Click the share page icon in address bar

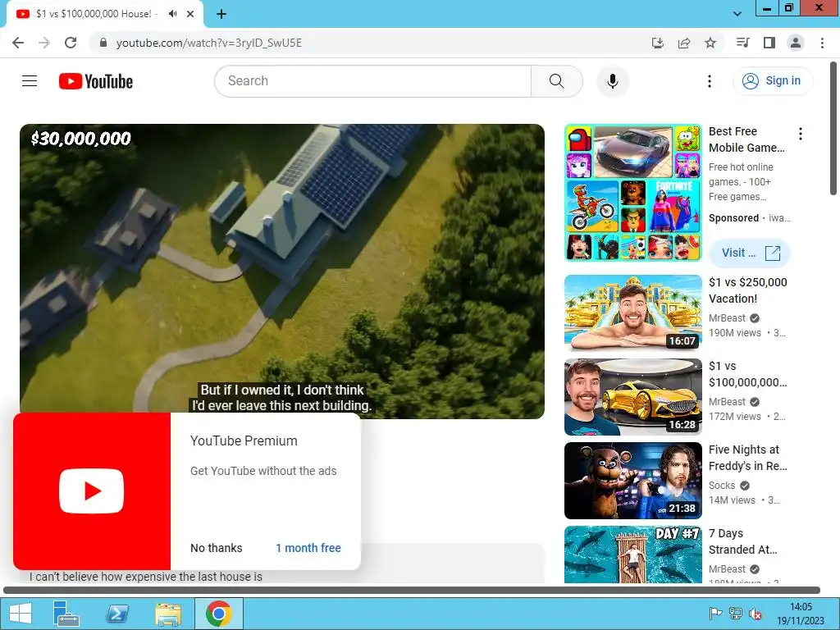(x=684, y=43)
